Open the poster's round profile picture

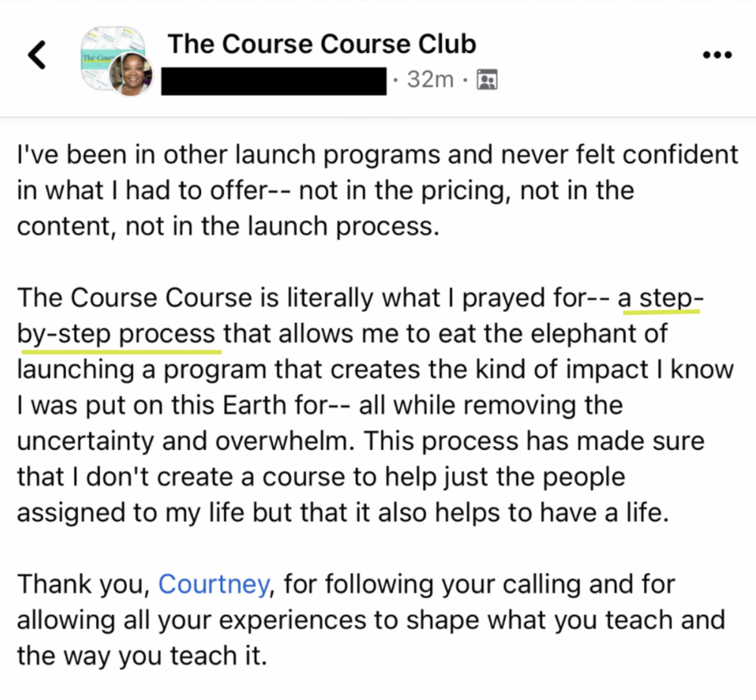tap(131, 74)
